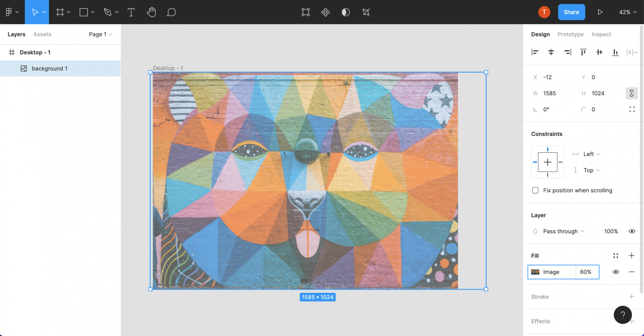
Task: Open the Pass through blend mode dropdown
Action: click(560, 232)
